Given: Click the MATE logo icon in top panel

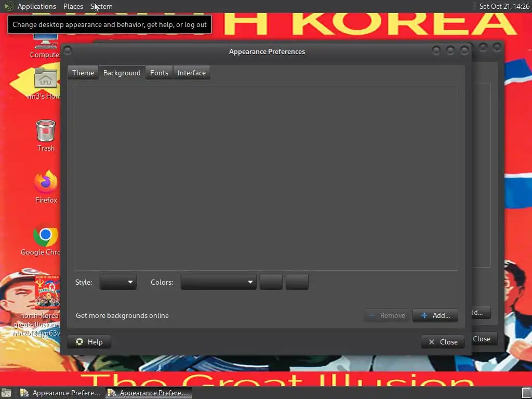Looking at the screenshot, I should (8, 6).
